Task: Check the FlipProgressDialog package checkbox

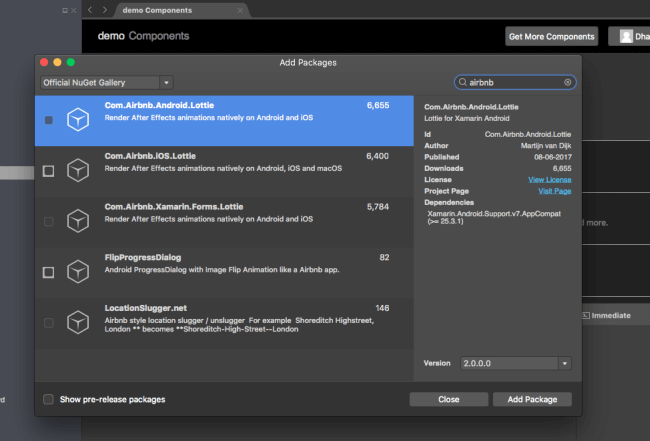Action: tap(48, 272)
